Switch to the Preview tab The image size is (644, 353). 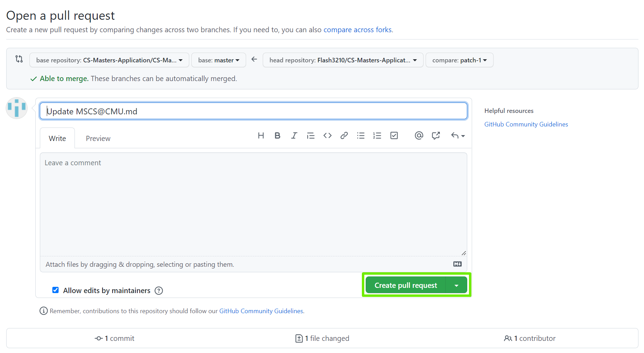[98, 138]
